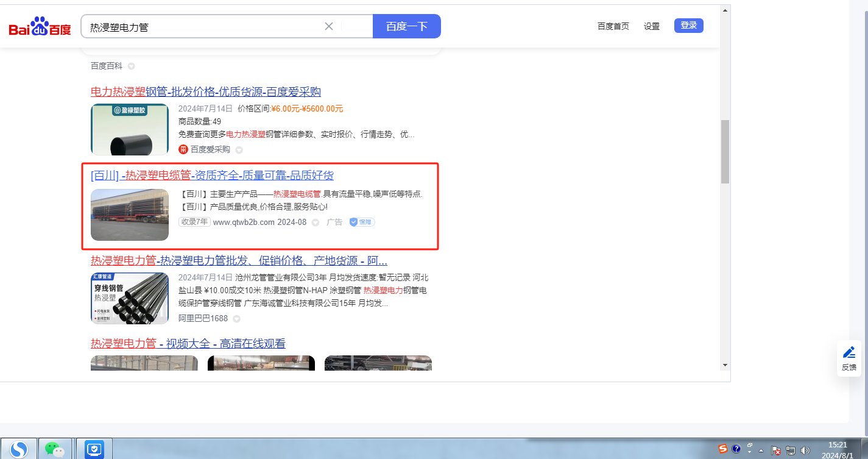This screenshot has width=868, height=459.
Task: Click the scrollbar down arrow
Action: point(725,365)
